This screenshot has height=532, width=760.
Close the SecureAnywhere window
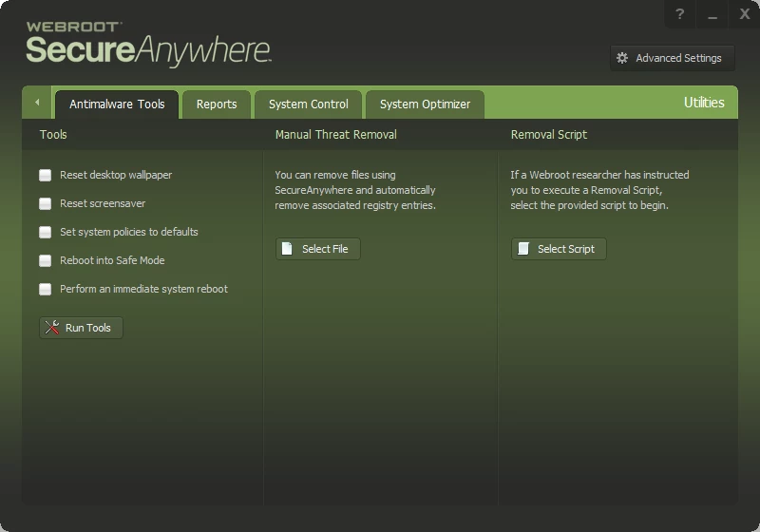pyautogui.click(x=745, y=14)
